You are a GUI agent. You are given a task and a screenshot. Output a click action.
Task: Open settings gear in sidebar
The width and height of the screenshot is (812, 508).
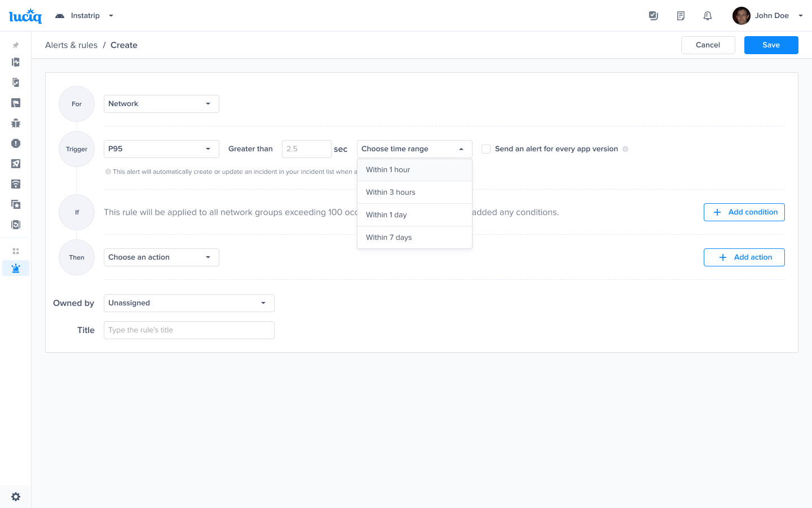pos(16,497)
